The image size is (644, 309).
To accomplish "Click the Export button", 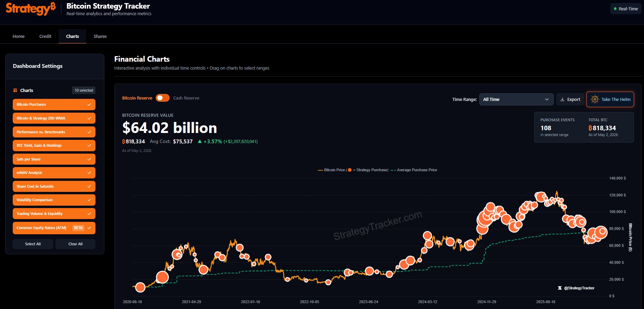I will click(x=570, y=100).
